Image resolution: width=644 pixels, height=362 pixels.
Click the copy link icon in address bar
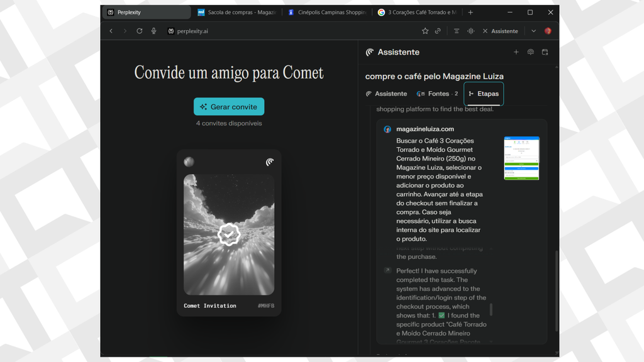(438, 31)
